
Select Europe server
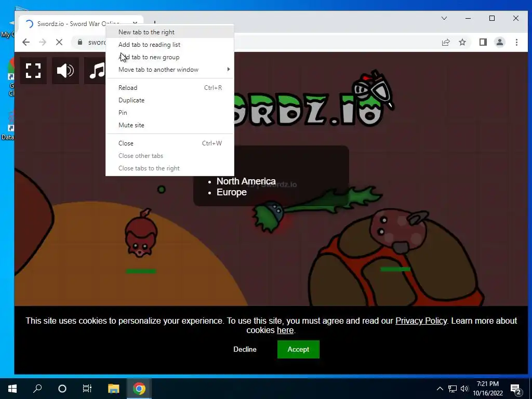coord(231,192)
